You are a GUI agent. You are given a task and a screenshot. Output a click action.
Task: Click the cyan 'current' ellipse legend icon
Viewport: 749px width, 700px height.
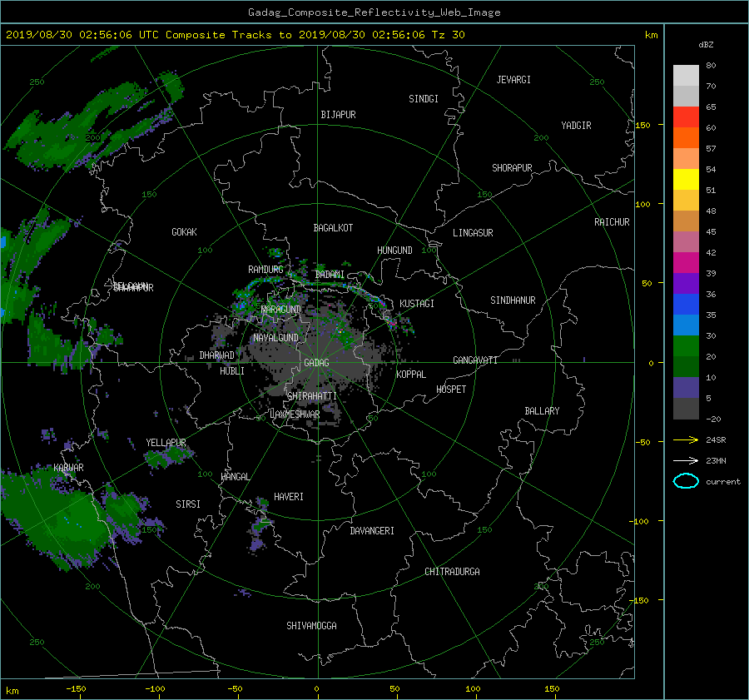click(686, 481)
